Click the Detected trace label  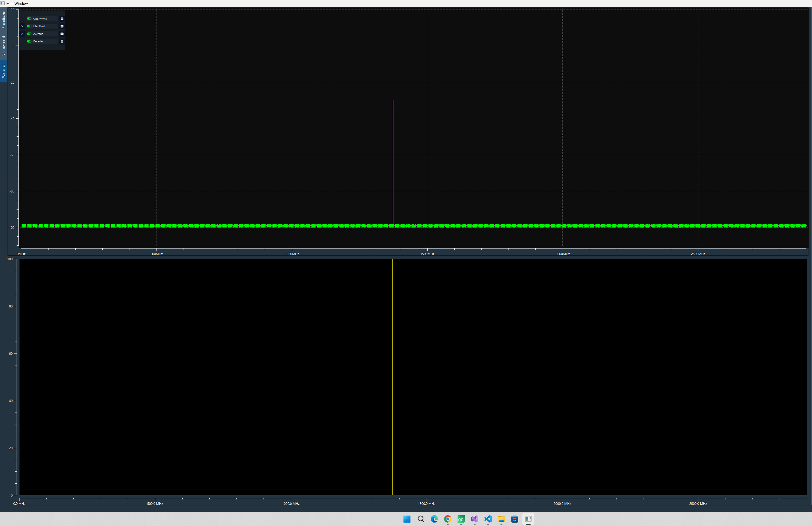point(39,41)
